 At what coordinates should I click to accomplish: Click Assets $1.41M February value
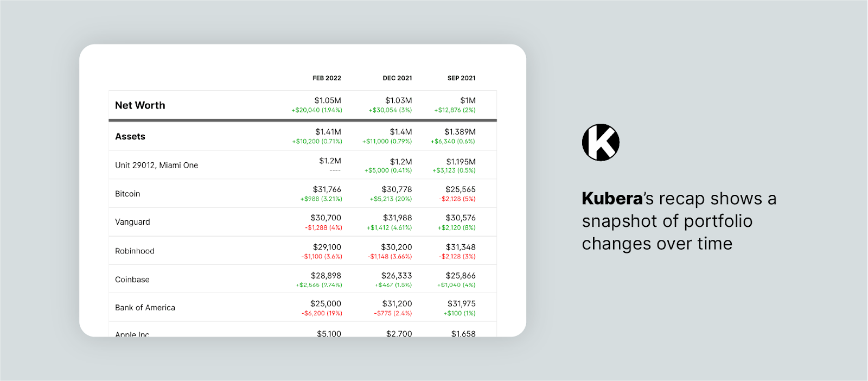[328, 132]
